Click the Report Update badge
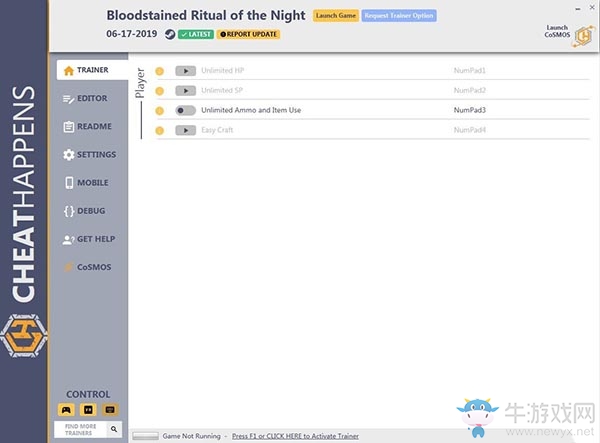Viewport: 600px width, 443px height. click(248, 34)
